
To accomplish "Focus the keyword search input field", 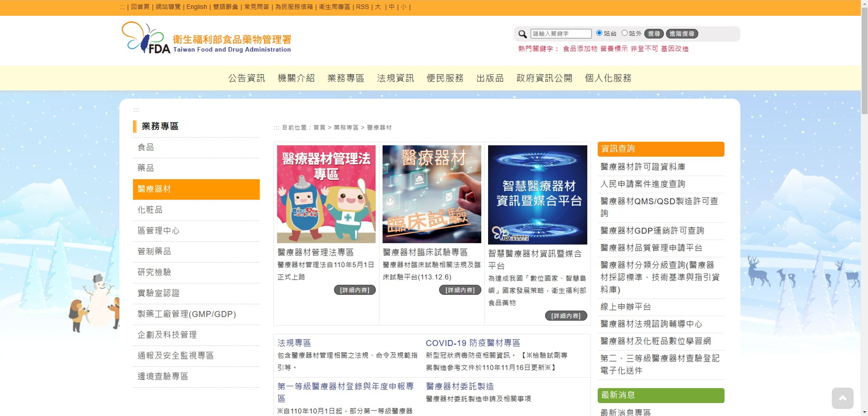I will 561,33.
